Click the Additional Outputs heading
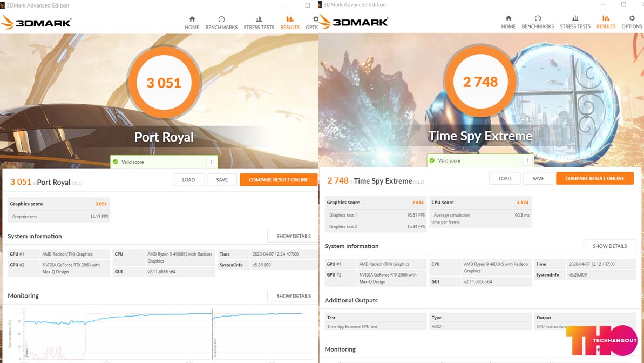Screen dimensions: 644x363 (351, 300)
